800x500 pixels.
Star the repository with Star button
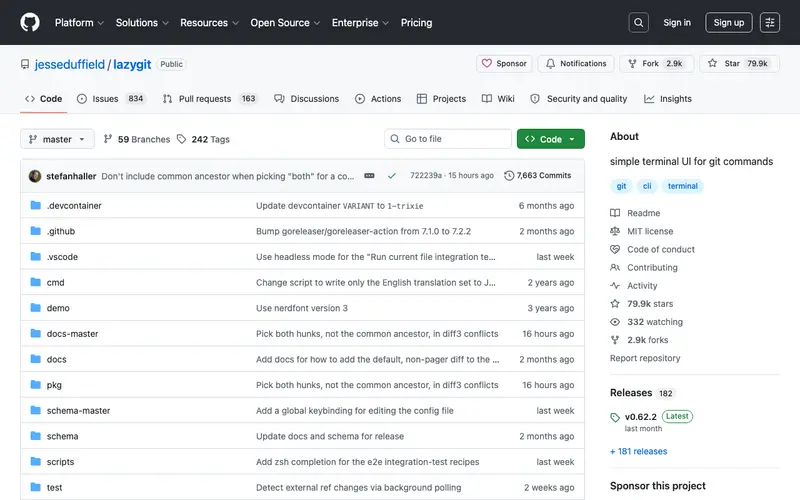pyautogui.click(x=739, y=63)
